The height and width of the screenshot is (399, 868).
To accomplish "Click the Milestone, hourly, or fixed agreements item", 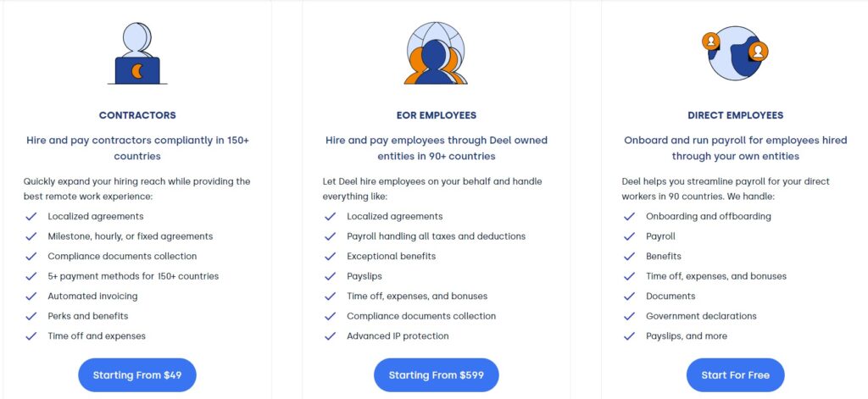I will click(x=130, y=236).
